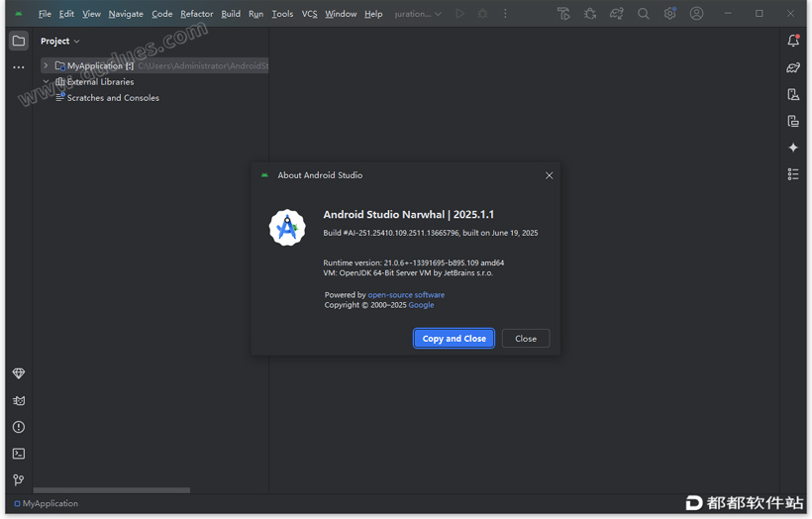Click Android Studio Narwhal version heading

409,215
